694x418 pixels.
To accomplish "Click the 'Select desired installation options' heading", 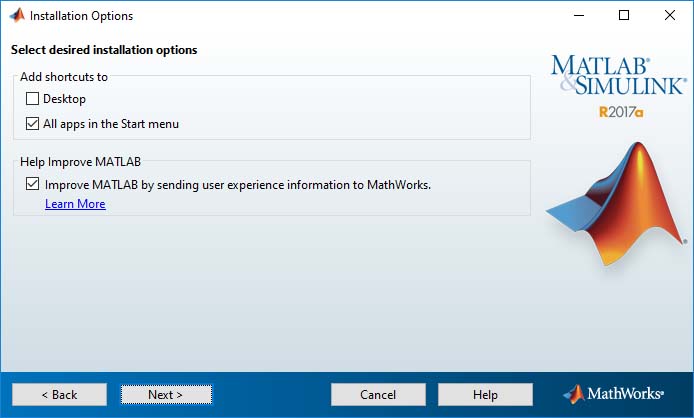I will pyautogui.click(x=104, y=50).
